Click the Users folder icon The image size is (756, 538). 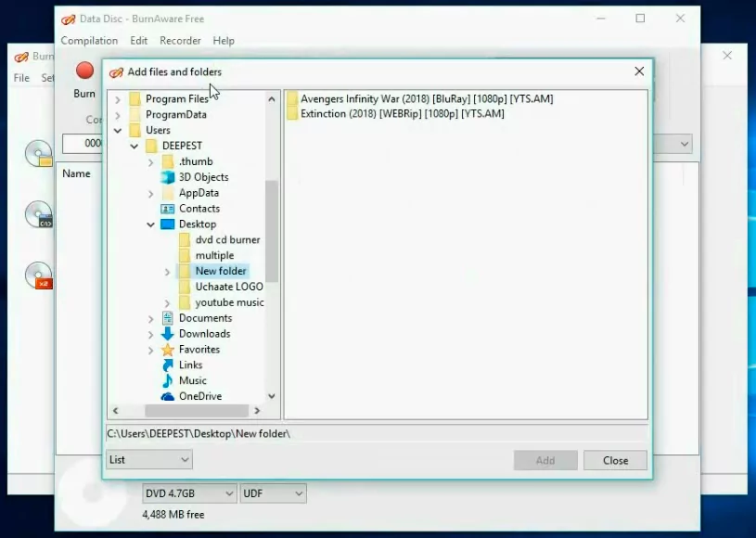pos(135,130)
